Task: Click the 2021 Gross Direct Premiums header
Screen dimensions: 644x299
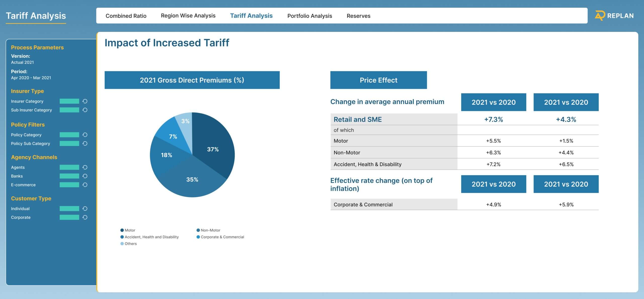Action: point(192,80)
